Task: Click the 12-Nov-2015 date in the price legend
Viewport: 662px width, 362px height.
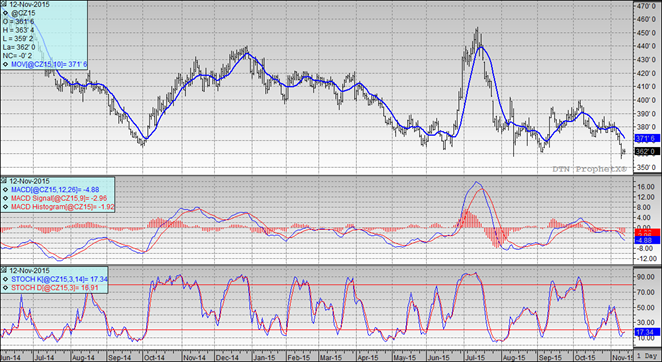Action: pos(29,5)
